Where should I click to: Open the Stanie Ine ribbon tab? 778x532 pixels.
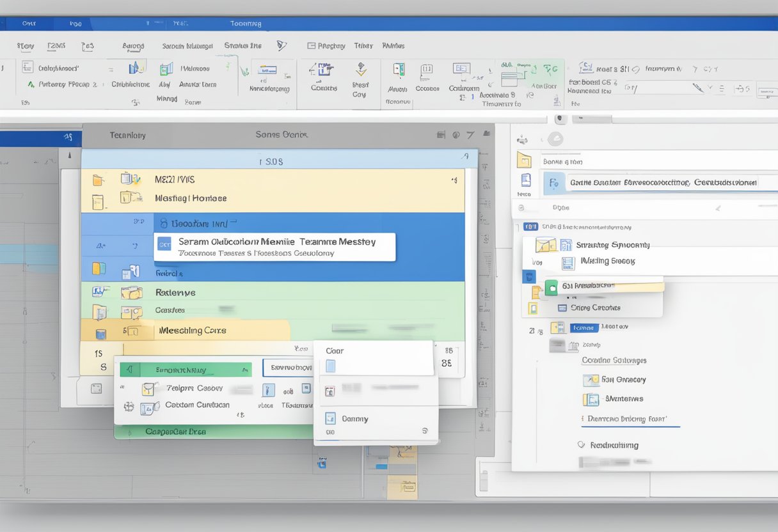click(x=242, y=46)
